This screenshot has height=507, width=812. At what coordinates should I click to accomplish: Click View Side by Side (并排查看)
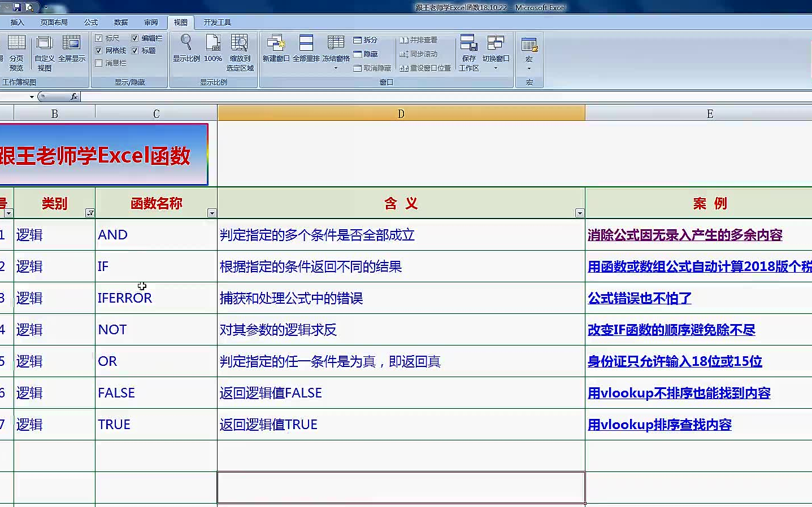(419, 40)
